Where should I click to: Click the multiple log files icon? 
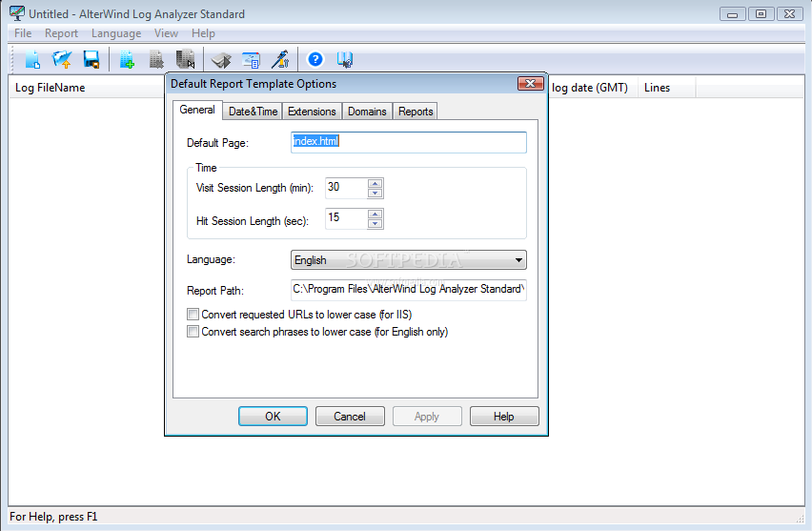(x=186, y=59)
